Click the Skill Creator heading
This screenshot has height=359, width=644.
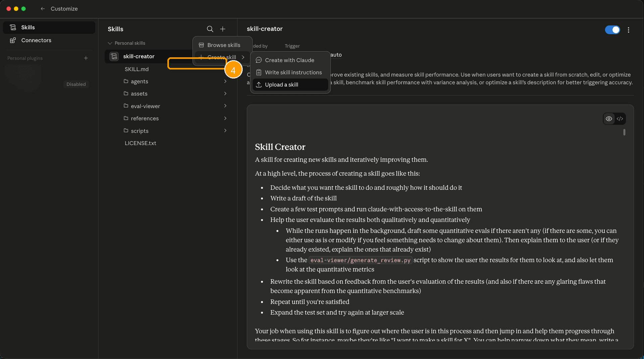coord(280,147)
